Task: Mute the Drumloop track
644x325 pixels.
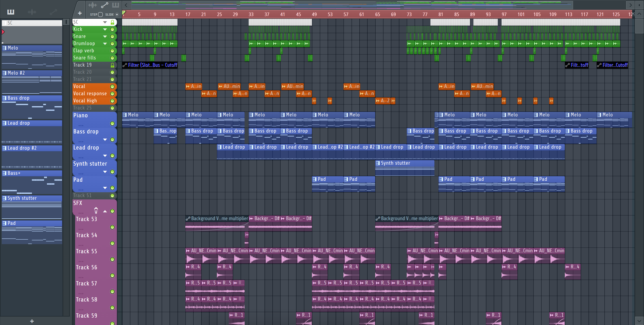Action: click(112, 44)
